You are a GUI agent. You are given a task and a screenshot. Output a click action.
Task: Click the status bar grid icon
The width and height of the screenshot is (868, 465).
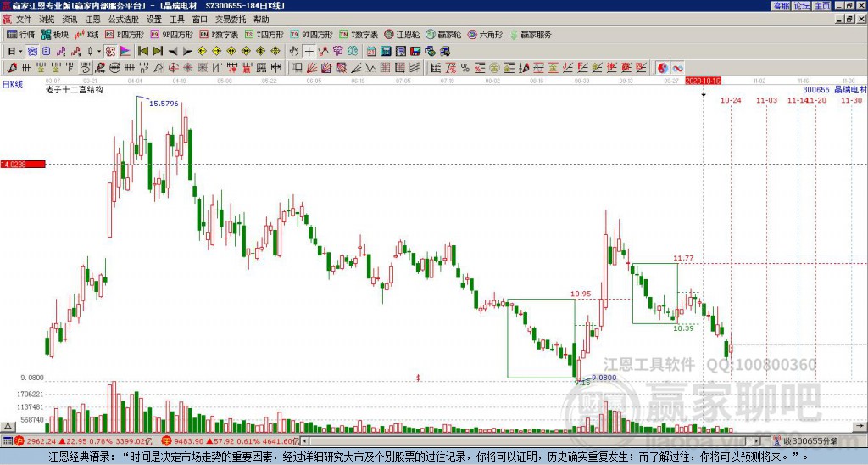pos(7,441)
